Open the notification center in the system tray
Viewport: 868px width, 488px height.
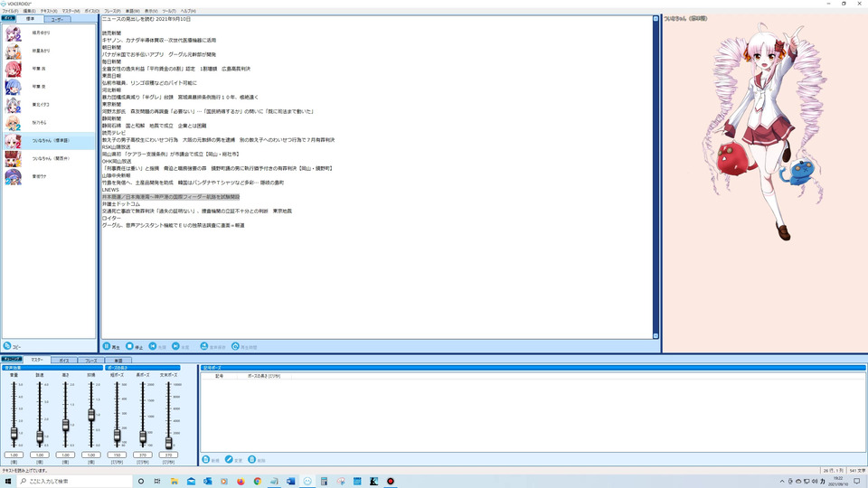pyautogui.click(x=856, y=482)
